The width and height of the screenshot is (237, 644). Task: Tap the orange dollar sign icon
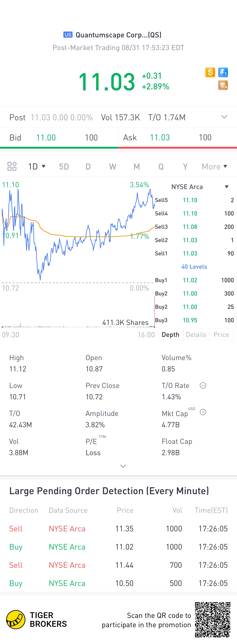click(210, 73)
